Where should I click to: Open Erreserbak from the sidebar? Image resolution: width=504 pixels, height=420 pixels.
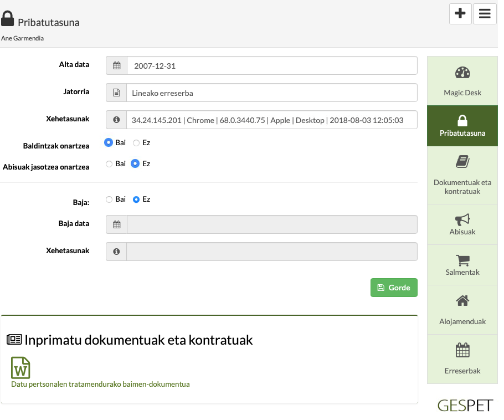(462, 358)
